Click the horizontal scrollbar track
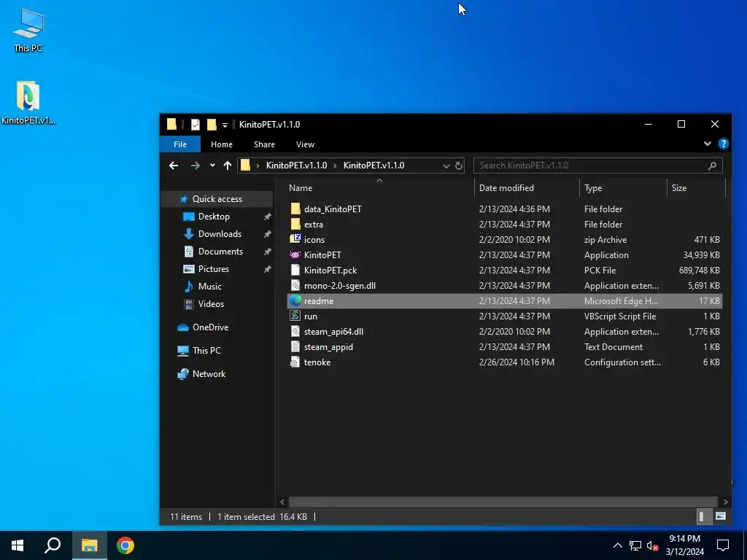 (503, 502)
